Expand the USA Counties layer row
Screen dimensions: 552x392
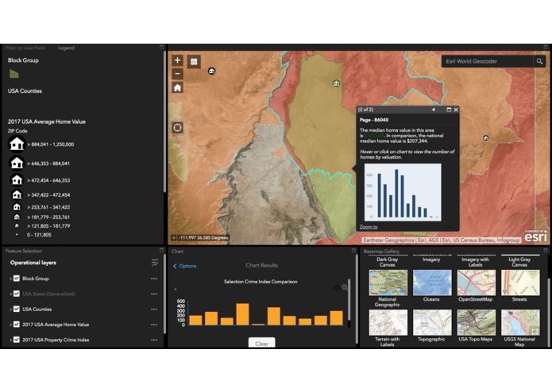pyautogui.click(x=11, y=309)
